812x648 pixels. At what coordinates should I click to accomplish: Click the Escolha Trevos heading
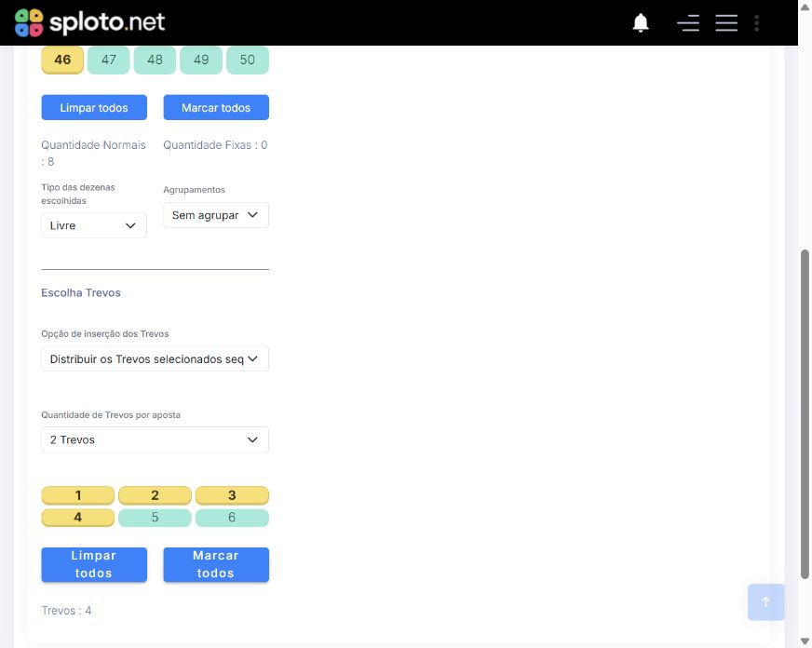coord(81,293)
